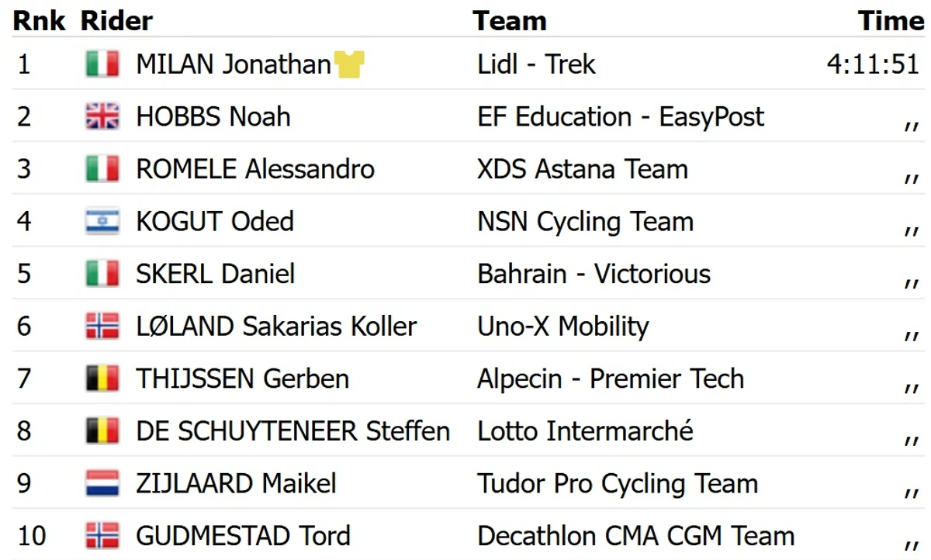Click the winning time 4:11:51
This screenshot has width=931, height=560.
[x=873, y=64]
